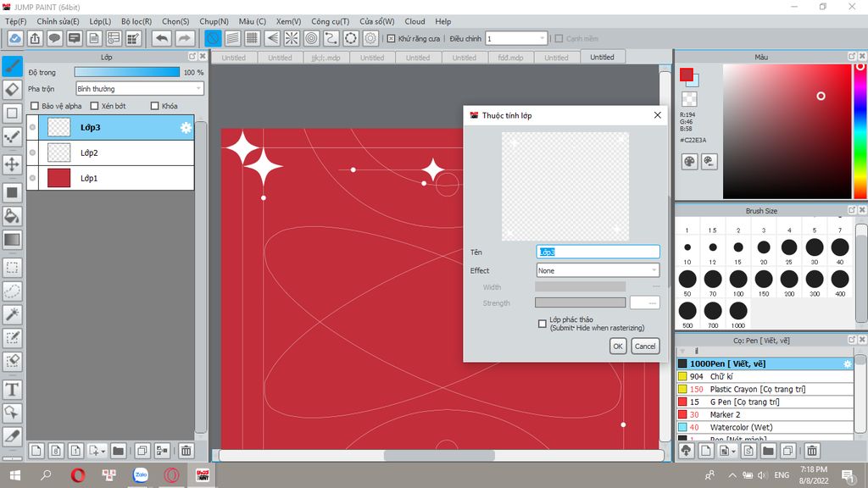Select the Lớp2 layer thumbnail
868x488 pixels.
point(58,152)
